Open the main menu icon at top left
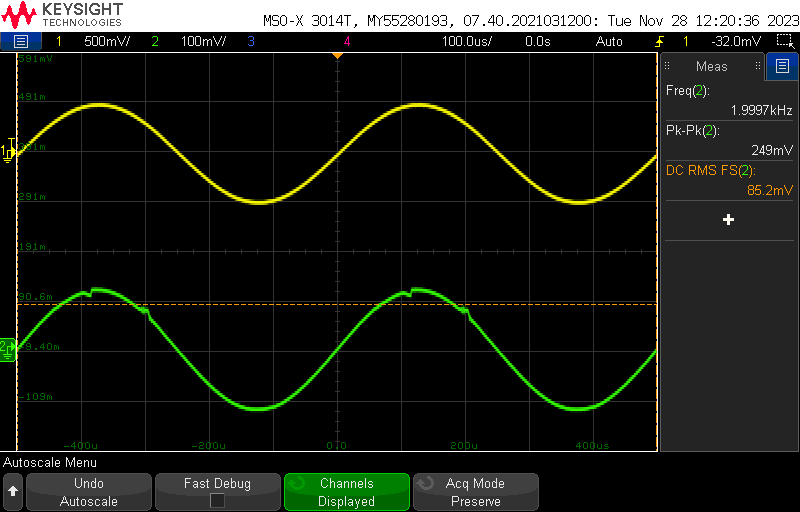The width and height of the screenshot is (800, 512). 21,41
